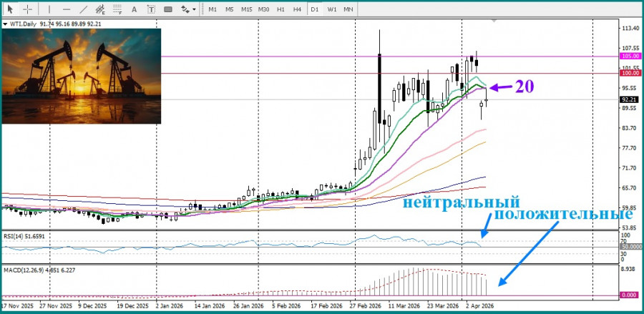The image size is (644, 314).
Task: Select the trendline drawing tool
Action: 83,9
